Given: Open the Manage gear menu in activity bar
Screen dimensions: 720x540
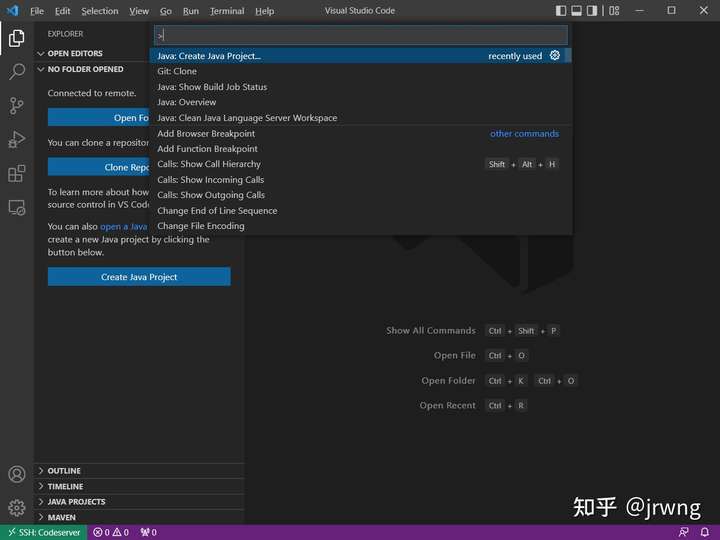Looking at the screenshot, I should pos(17,508).
